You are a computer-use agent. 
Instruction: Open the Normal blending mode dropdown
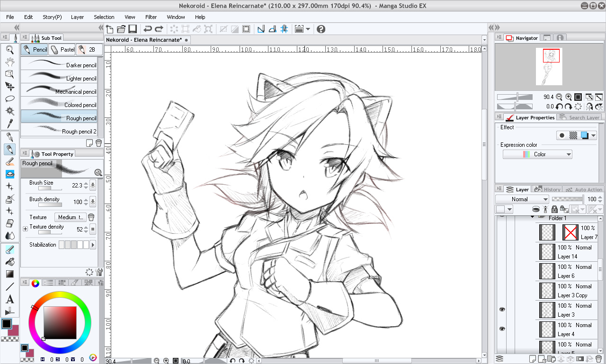coord(522,199)
